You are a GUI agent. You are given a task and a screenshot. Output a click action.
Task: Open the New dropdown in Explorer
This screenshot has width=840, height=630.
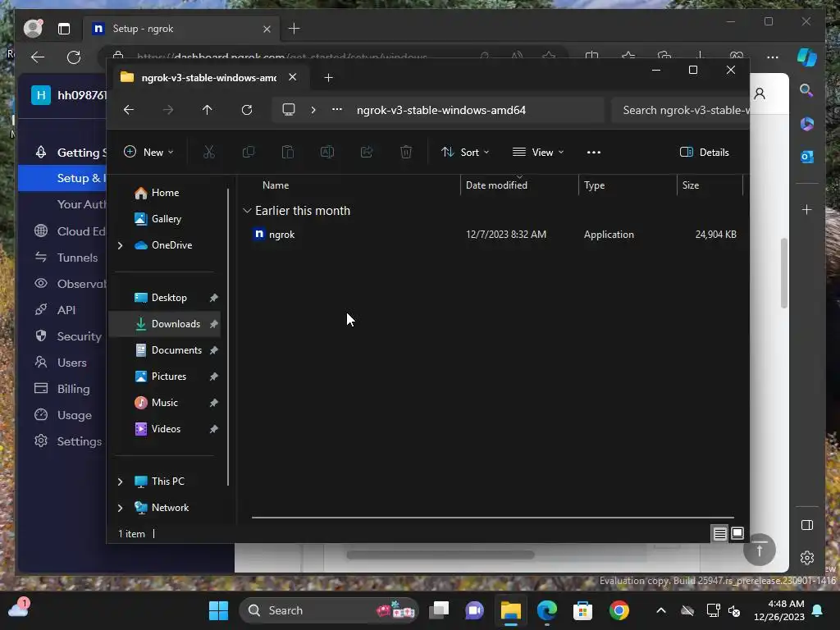click(149, 152)
